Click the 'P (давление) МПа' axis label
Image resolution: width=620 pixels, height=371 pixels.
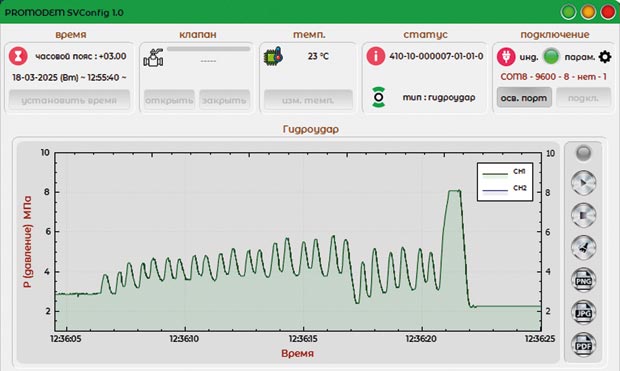point(27,242)
